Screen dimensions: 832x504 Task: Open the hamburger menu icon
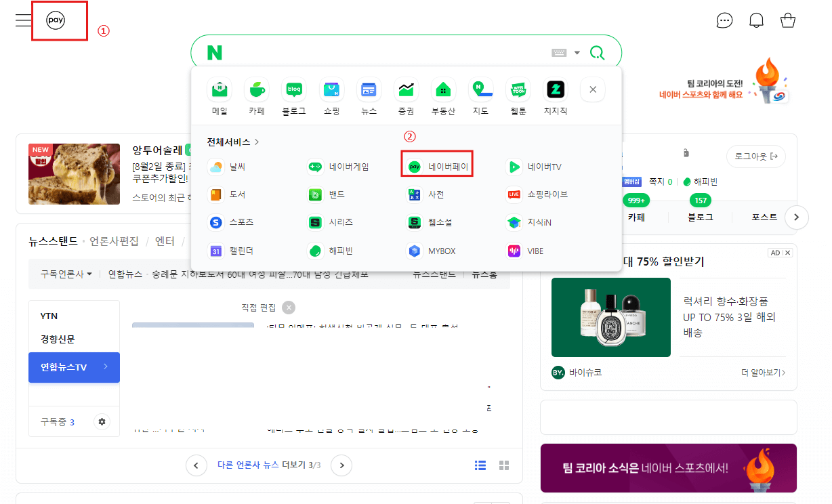pos(24,20)
